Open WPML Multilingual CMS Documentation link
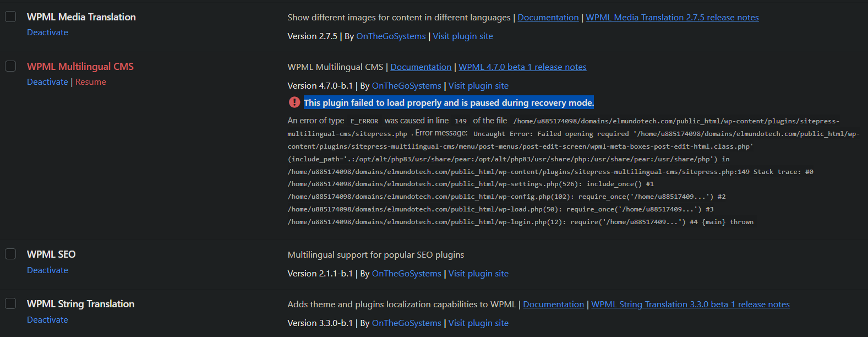This screenshot has height=337, width=868. tap(421, 67)
